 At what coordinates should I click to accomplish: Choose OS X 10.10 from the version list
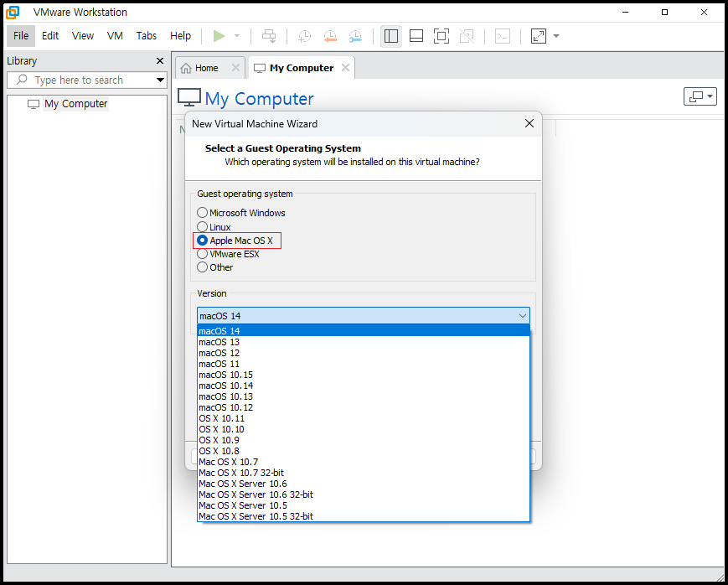tap(364, 429)
